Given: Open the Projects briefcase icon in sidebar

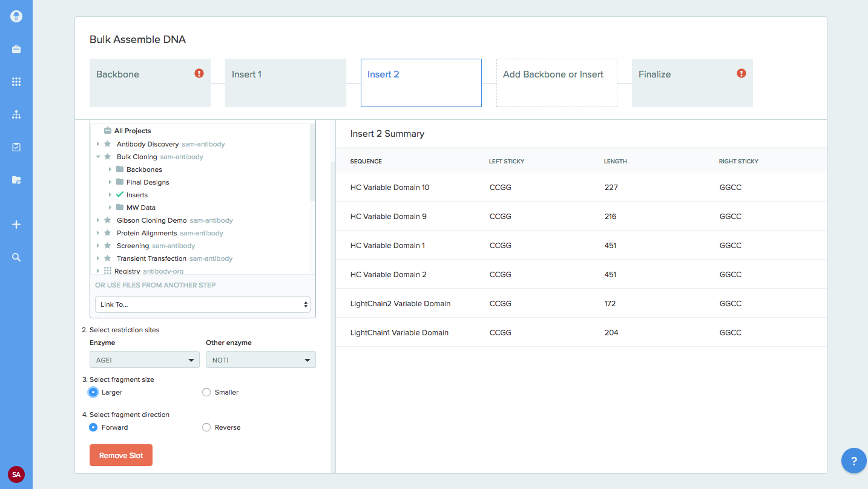Looking at the screenshot, I should click(16, 50).
